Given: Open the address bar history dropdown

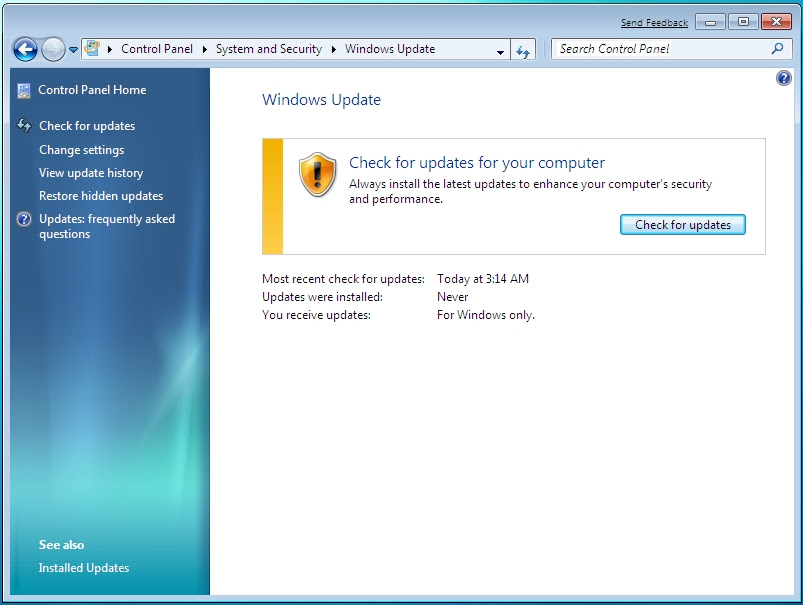Looking at the screenshot, I should 500,52.
